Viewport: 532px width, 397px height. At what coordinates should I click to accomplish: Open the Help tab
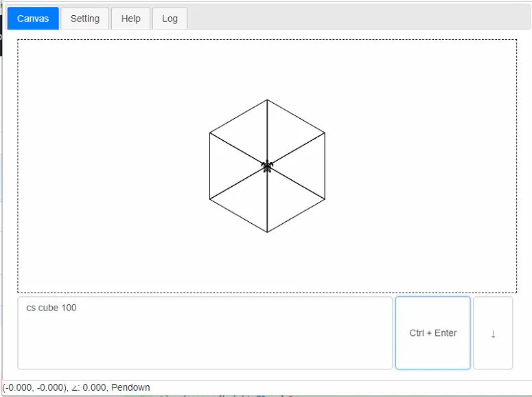[130, 19]
